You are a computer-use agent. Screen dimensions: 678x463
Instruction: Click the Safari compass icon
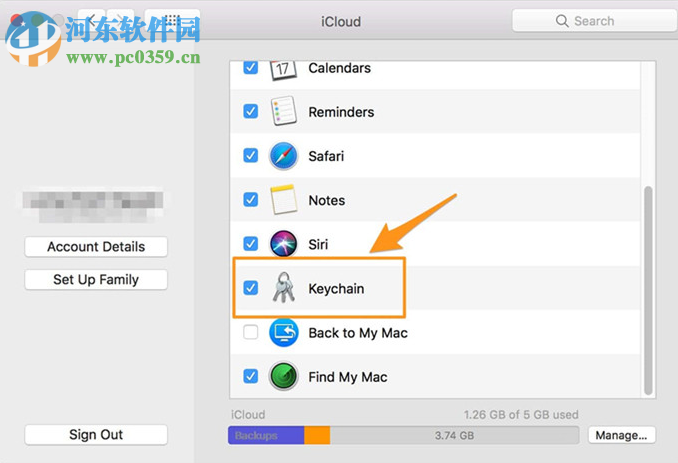[x=283, y=156]
